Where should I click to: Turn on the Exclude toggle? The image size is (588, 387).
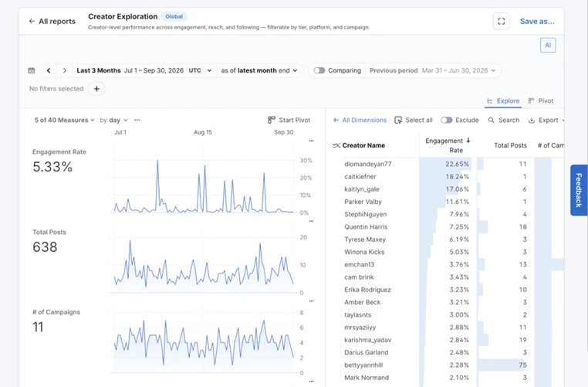(446, 120)
